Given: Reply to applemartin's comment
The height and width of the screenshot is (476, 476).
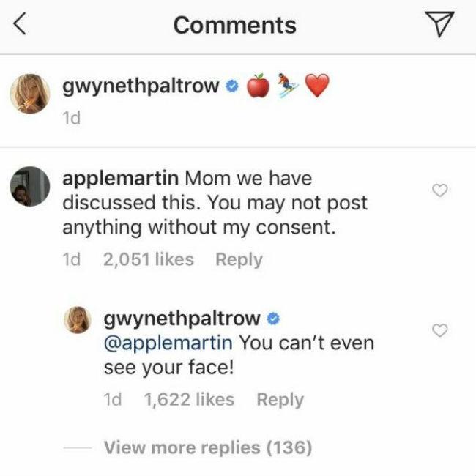Looking at the screenshot, I should click(239, 259).
